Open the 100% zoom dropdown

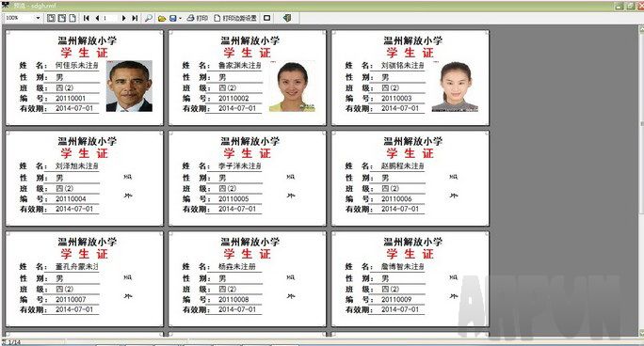[x=38, y=18]
